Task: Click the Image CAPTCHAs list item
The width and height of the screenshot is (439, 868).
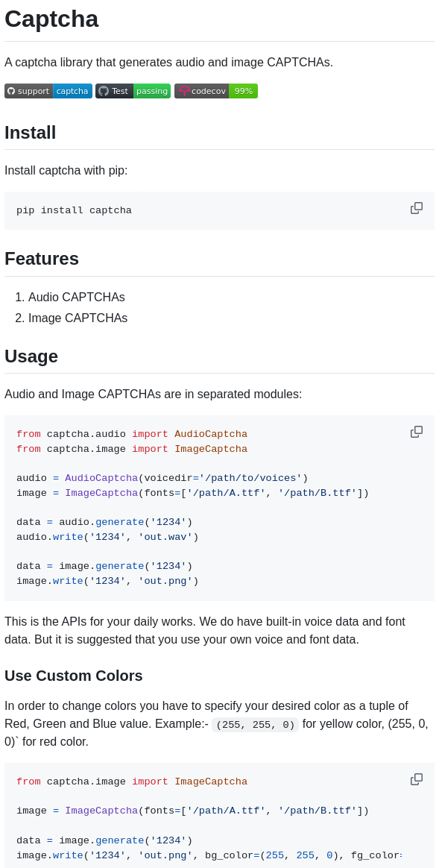Action: (x=78, y=318)
